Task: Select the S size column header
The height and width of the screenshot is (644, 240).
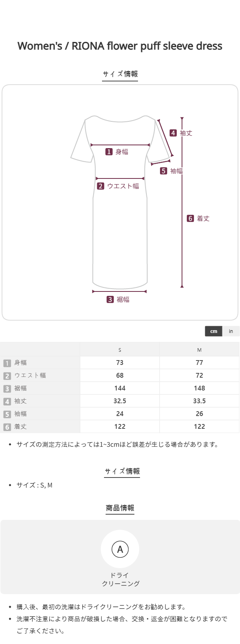Action: click(x=120, y=350)
